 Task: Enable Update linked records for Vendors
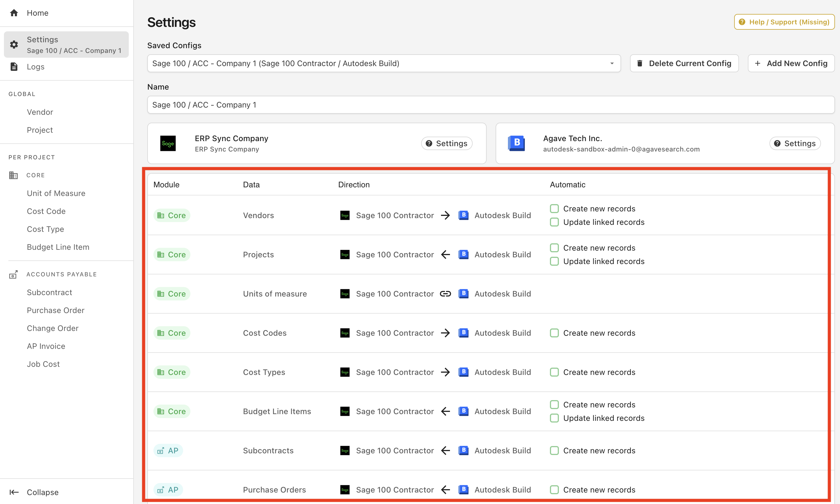[x=554, y=222]
